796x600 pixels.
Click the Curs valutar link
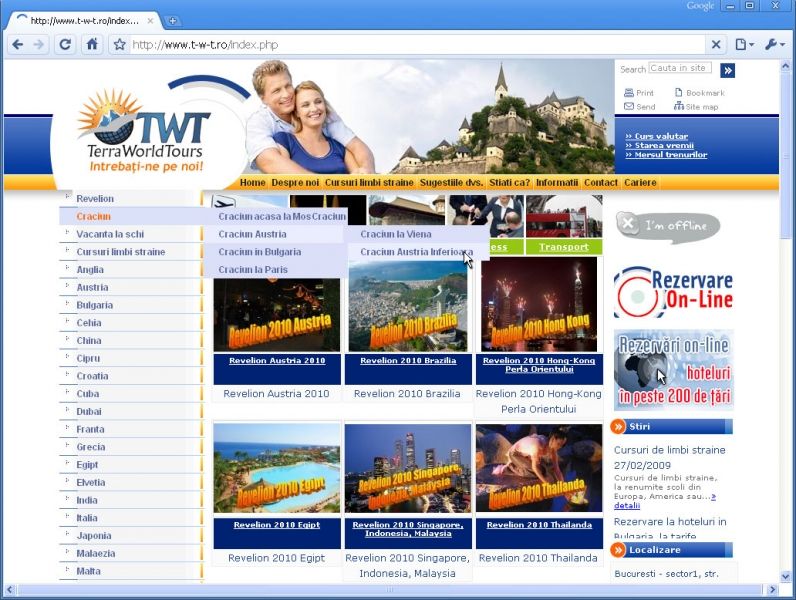coord(660,136)
